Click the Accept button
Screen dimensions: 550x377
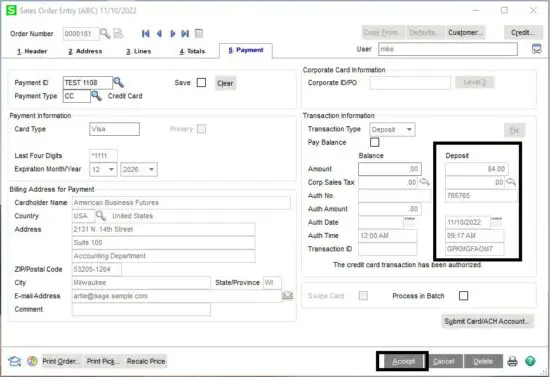click(403, 361)
